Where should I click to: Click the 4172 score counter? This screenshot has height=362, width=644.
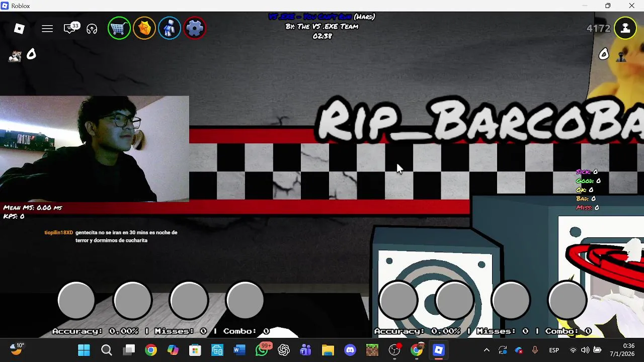tap(598, 29)
